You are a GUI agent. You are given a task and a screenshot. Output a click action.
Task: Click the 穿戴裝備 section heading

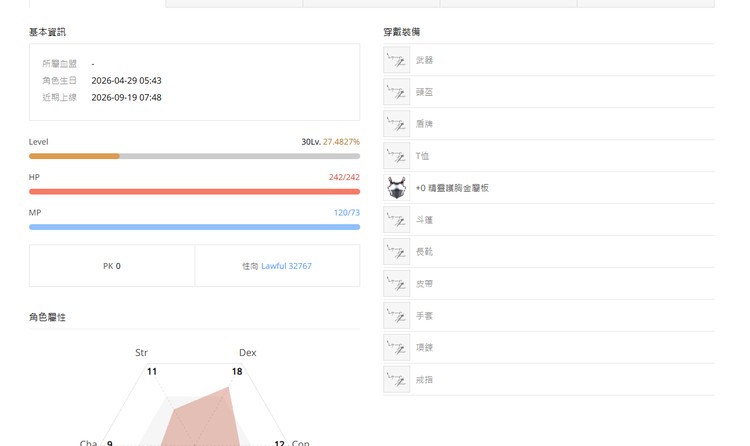pos(402,32)
